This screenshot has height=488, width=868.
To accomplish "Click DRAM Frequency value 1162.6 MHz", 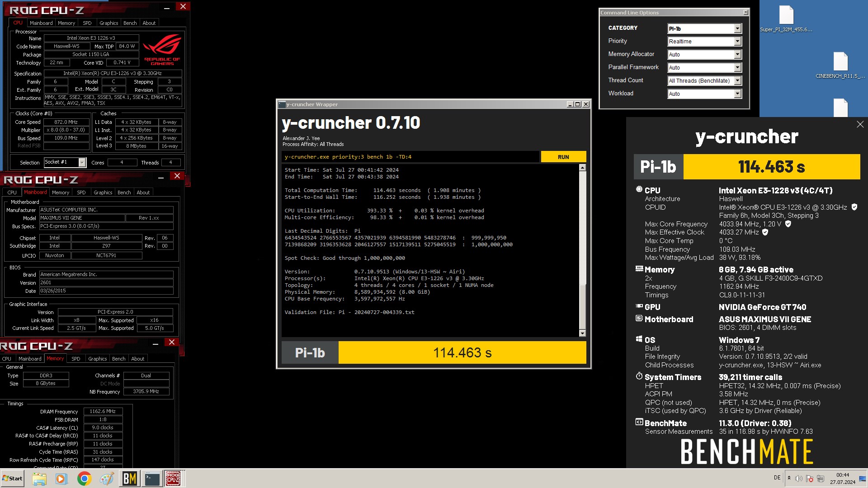I will tap(103, 411).
